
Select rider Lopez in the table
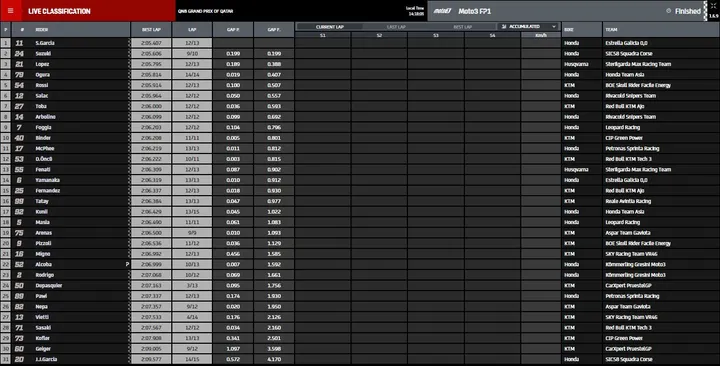[42, 64]
